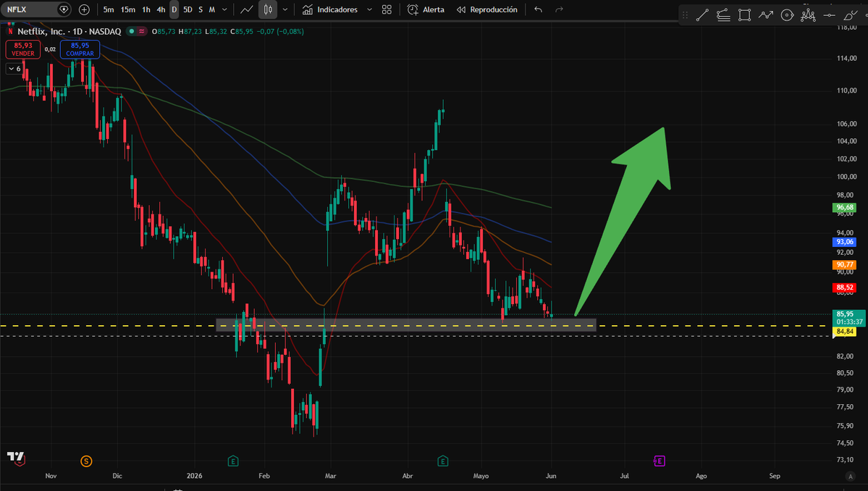Click the Jun label on time axis

click(x=551, y=476)
